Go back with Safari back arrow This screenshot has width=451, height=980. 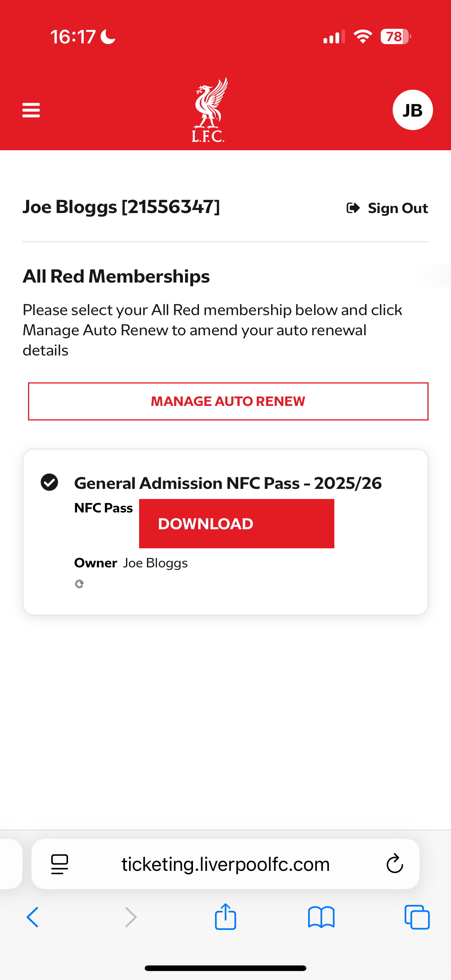pyautogui.click(x=33, y=917)
